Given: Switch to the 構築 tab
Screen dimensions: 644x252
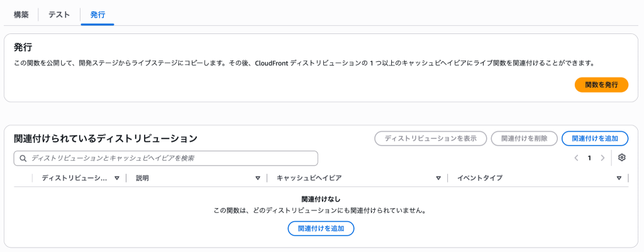Looking at the screenshot, I should pos(21,15).
